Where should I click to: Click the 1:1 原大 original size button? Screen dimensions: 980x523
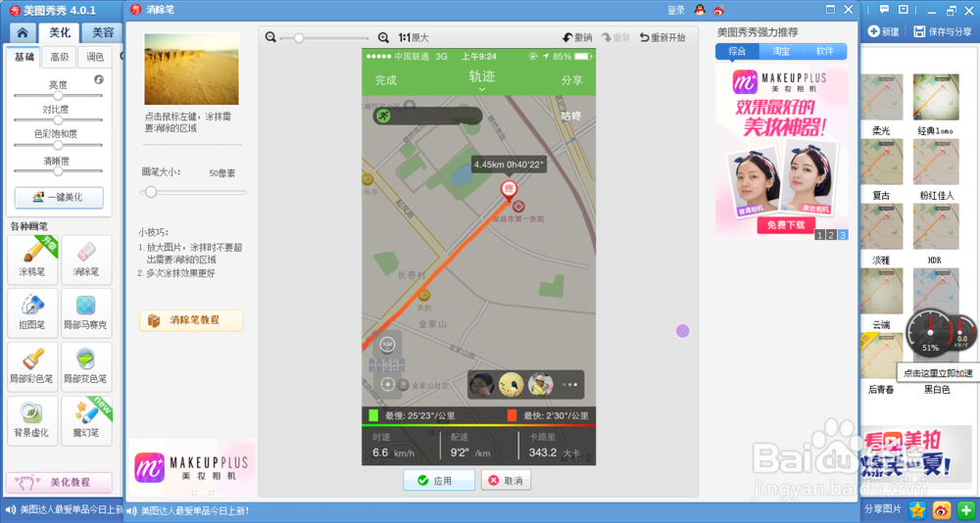pos(414,37)
